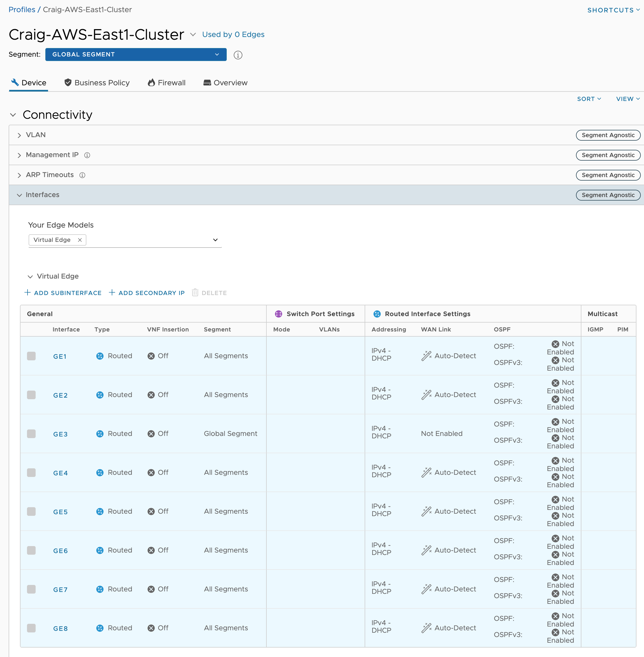Click the Auto-Detect wand icon for GE1
This screenshot has width=644, height=657.
click(426, 356)
